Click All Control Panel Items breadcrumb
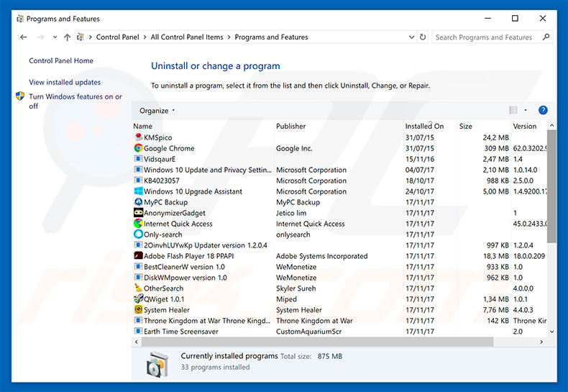This screenshot has width=568, height=392. [x=187, y=37]
